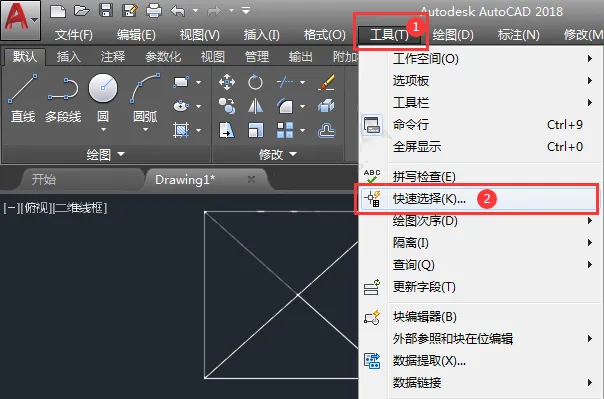Click the Ellipse draw icon

click(x=181, y=106)
